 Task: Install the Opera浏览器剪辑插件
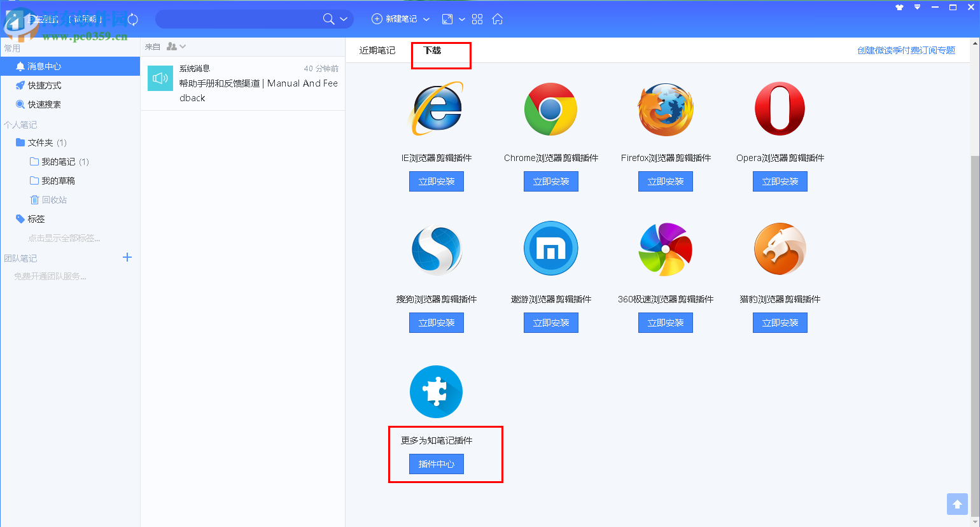point(780,181)
